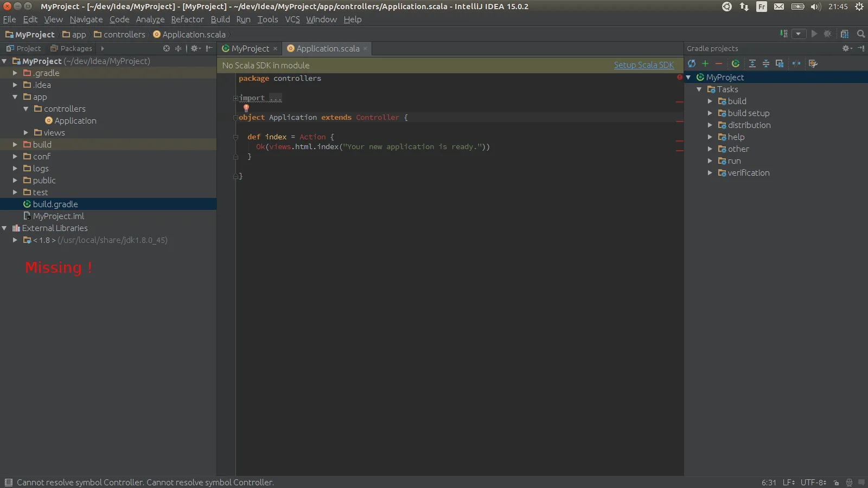Open the system power menu
The width and height of the screenshot is (868, 488).
point(859,7)
